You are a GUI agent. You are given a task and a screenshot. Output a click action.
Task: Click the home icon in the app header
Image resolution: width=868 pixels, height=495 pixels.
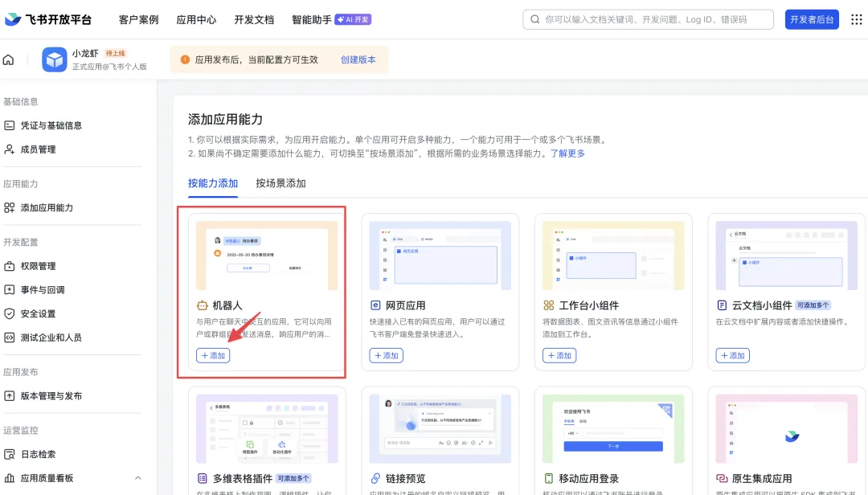click(x=8, y=59)
